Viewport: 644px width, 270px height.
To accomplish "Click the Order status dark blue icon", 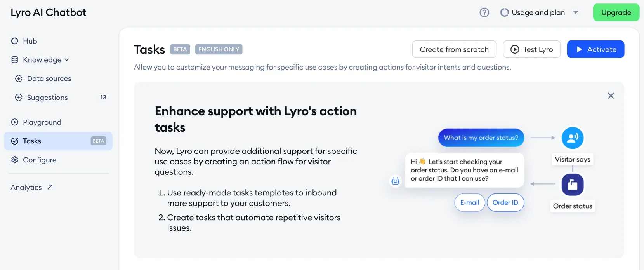I will pyautogui.click(x=573, y=185).
